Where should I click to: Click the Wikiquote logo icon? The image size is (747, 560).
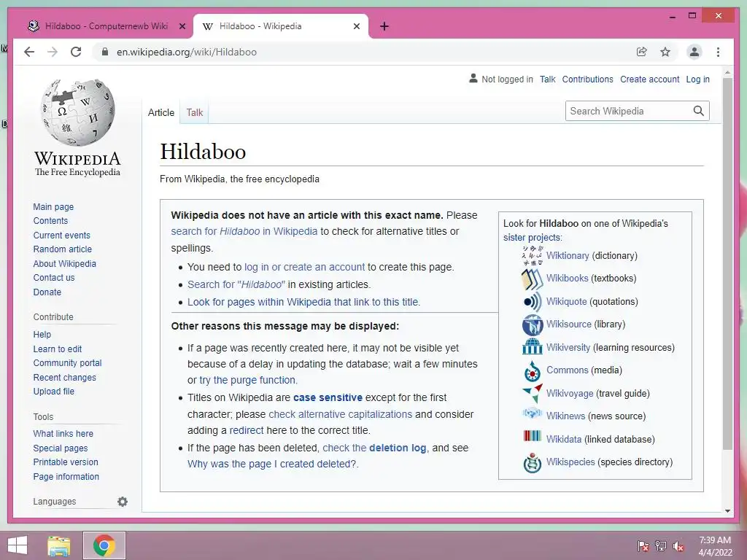532,301
